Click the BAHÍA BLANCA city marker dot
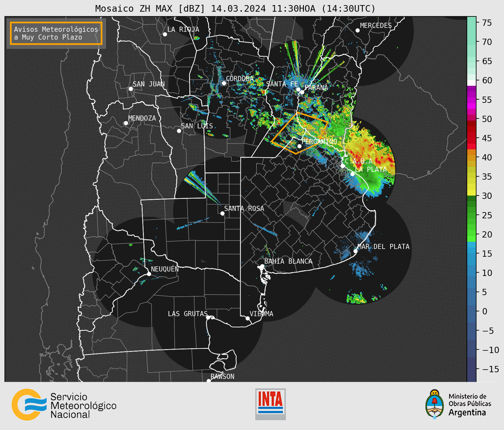Image resolution: width=504 pixels, height=430 pixels. pyautogui.click(x=262, y=266)
